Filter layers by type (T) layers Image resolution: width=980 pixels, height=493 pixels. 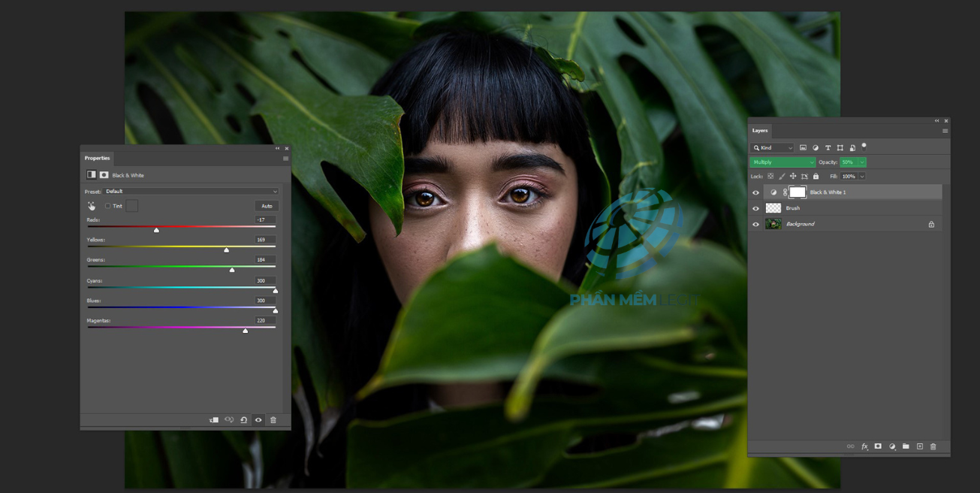point(828,148)
